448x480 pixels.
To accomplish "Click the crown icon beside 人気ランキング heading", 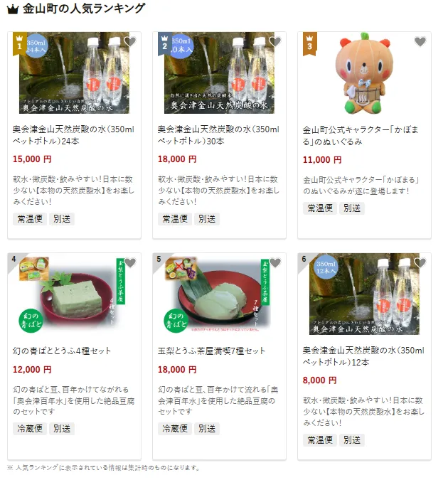I will tap(13, 9).
